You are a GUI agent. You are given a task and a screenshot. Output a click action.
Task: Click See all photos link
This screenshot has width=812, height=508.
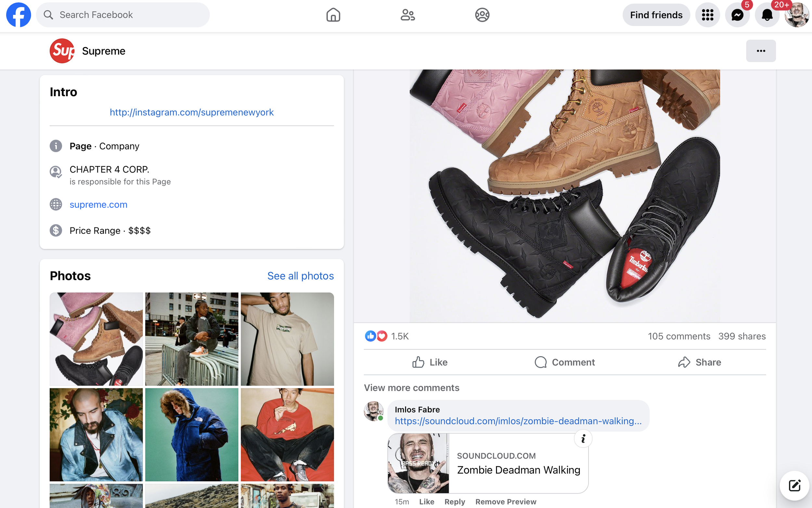pos(300,276)
